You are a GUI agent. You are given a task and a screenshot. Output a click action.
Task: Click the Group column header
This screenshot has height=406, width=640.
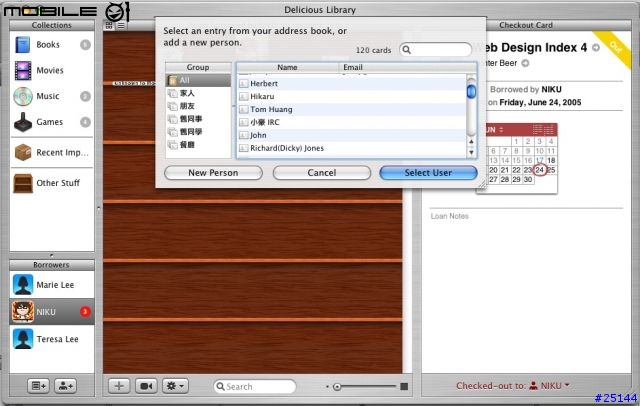point(198,67)
